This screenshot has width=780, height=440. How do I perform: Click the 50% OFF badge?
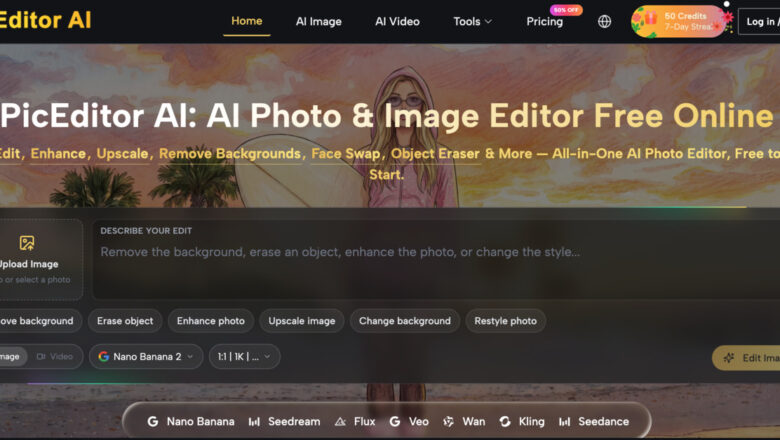pyautogui.click(x=566, y=9)
